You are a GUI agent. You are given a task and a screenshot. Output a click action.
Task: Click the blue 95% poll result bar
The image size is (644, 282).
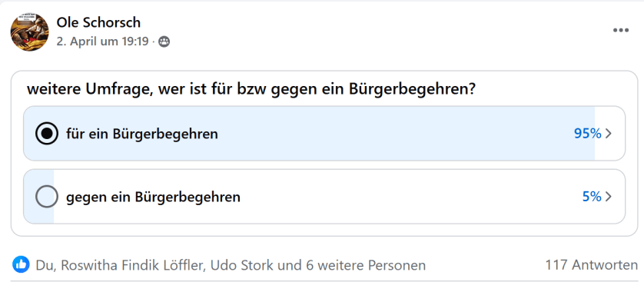309,134
